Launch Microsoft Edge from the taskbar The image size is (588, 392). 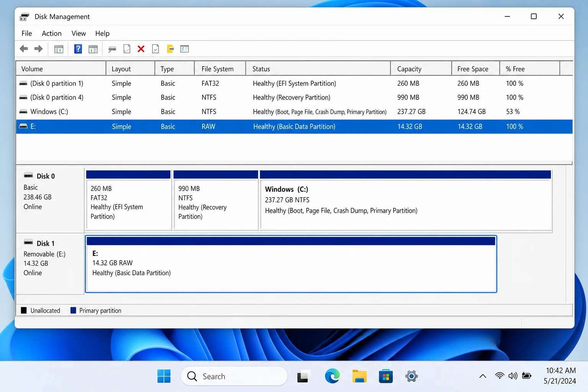point(332,376)
